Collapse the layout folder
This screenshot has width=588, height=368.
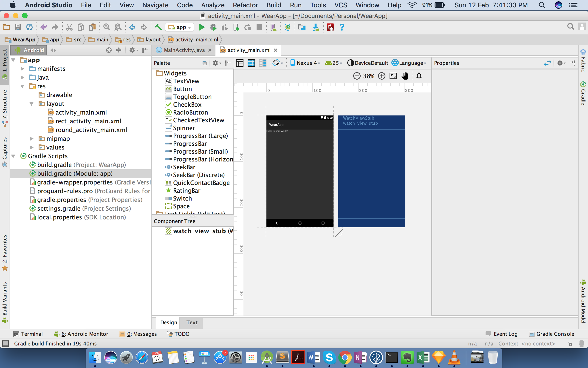click(x=32, y=104)
